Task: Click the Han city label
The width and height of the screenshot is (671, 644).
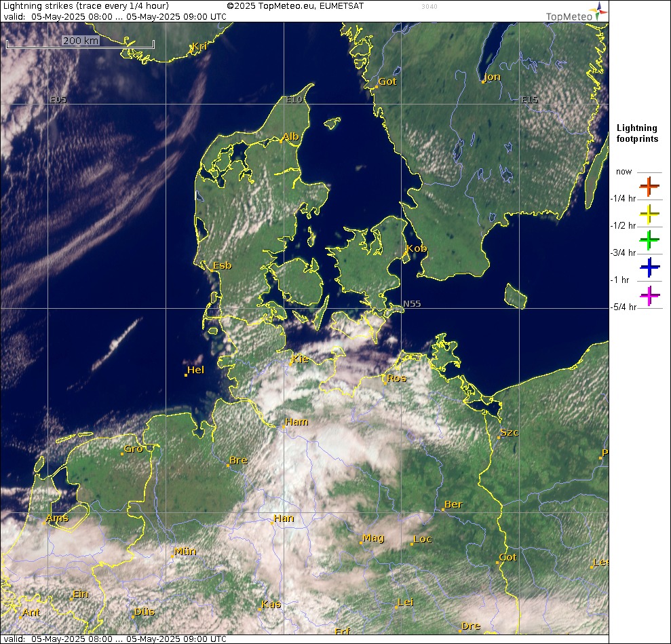Action: pos(284,518)
